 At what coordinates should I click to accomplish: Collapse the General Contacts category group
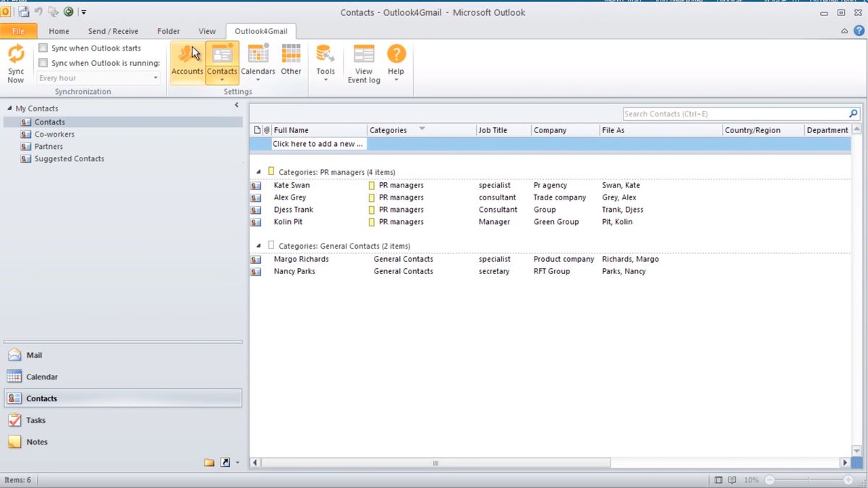(x=259, y=246)
